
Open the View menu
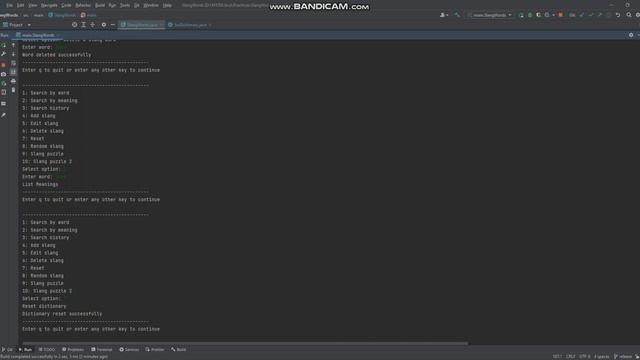coord(33,5)
